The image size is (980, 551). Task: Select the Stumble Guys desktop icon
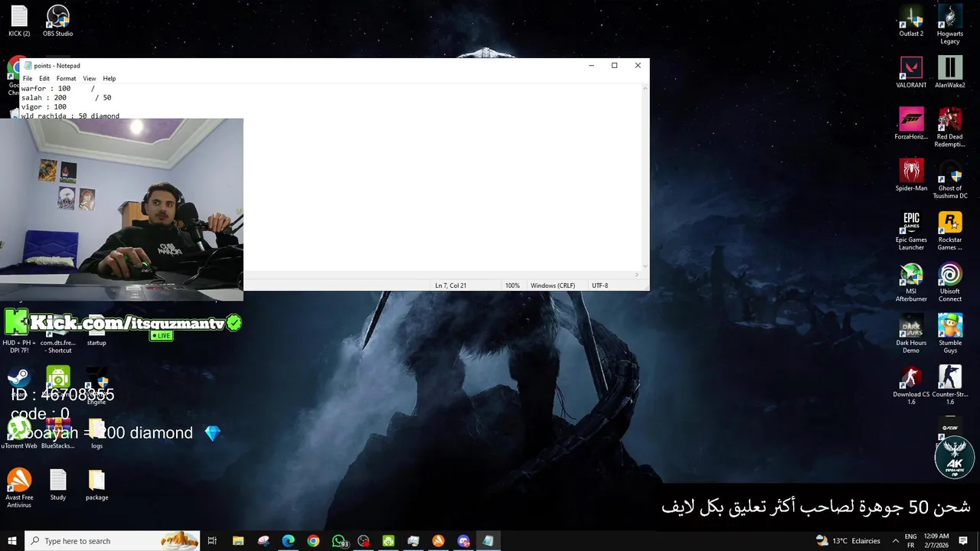coord(950,333)
